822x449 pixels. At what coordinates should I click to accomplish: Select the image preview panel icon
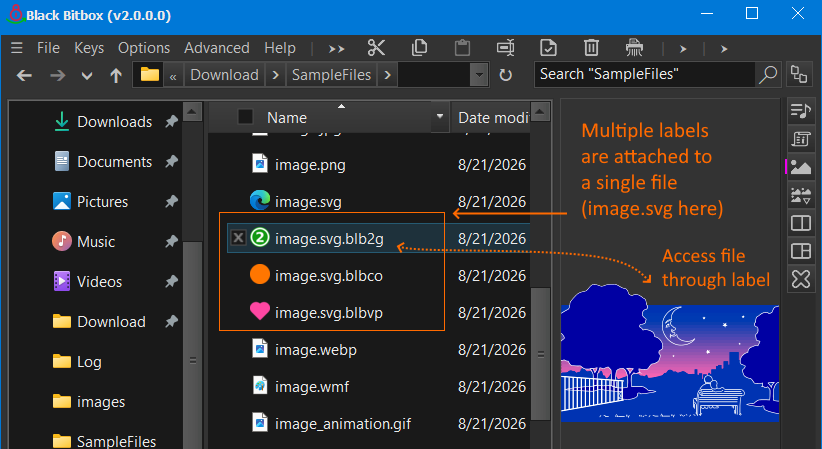[801, 167]
